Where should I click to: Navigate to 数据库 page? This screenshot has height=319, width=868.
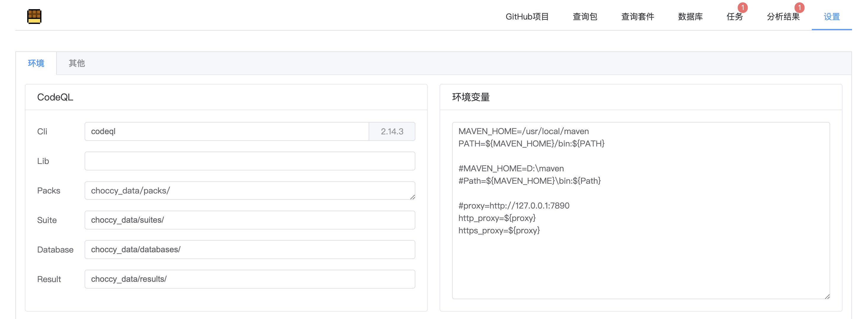pos(690,17)
